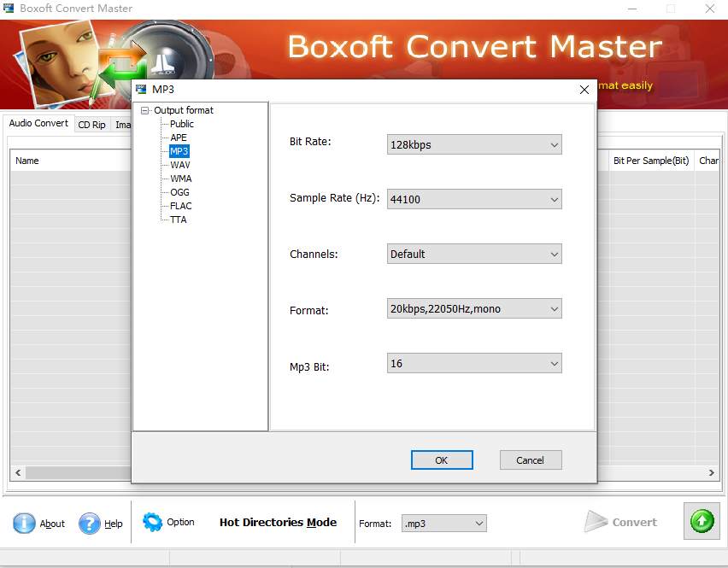
Task: Select FLAC in output format tree
Action: 180,206
